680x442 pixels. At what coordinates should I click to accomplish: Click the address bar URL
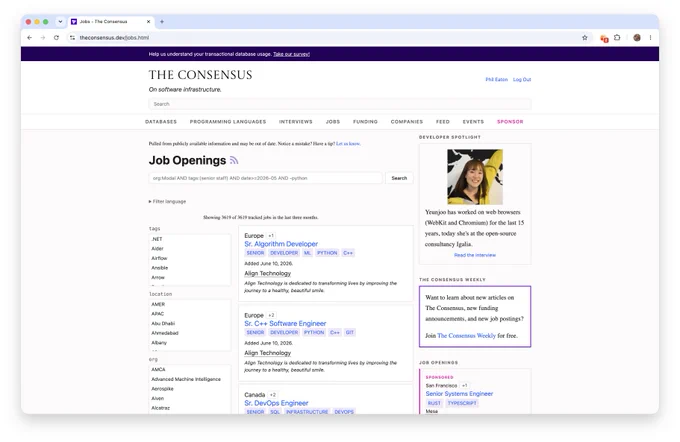click(114, 38)
